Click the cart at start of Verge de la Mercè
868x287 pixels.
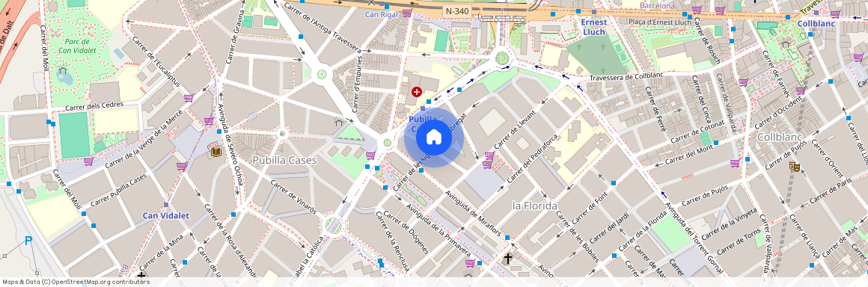tap(88, 162)
